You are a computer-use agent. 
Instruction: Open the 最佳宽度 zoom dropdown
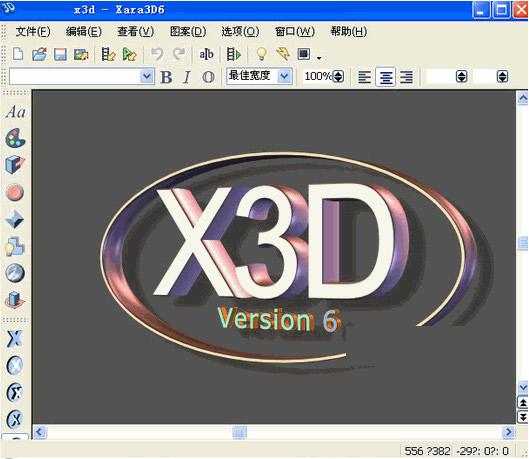[284, 76]
